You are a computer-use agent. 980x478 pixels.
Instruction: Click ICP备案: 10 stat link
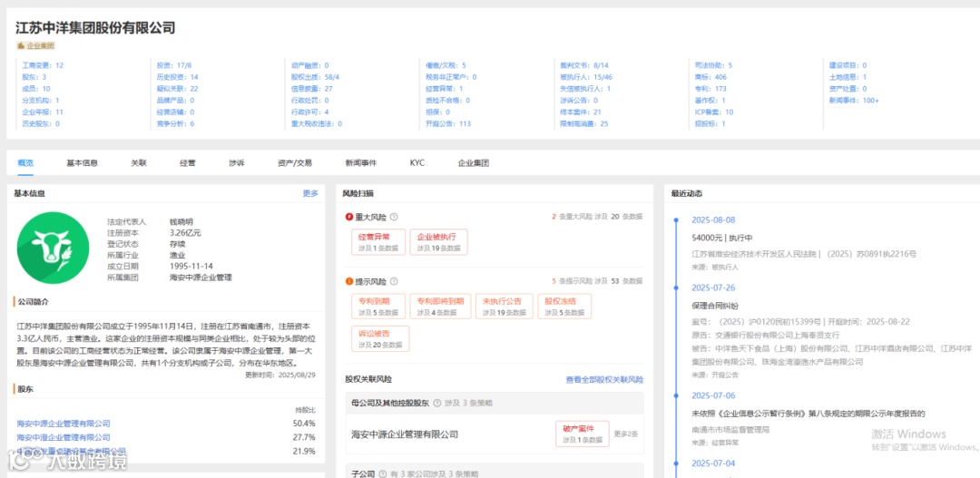[x=714, y=112]
